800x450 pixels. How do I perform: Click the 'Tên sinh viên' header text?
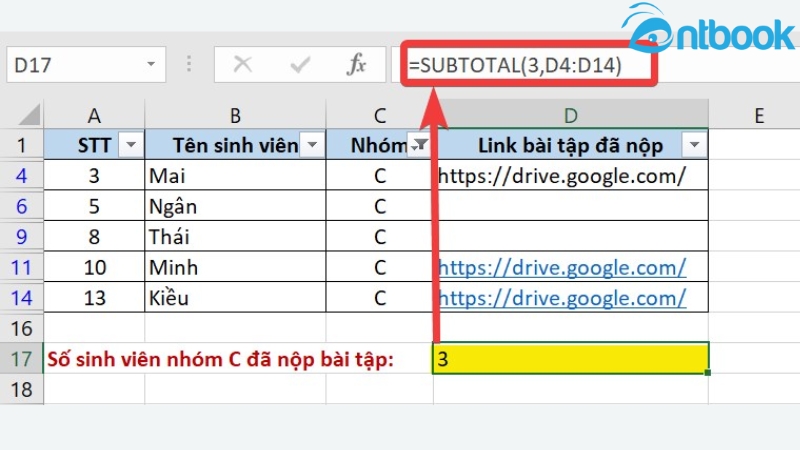(235, 145)
